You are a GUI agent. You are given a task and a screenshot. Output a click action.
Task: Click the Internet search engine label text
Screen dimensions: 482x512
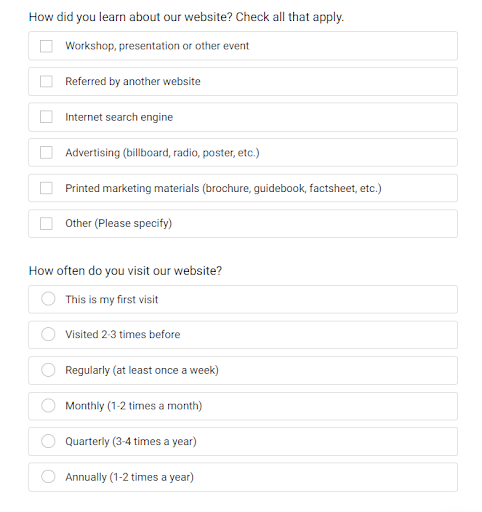119,117
